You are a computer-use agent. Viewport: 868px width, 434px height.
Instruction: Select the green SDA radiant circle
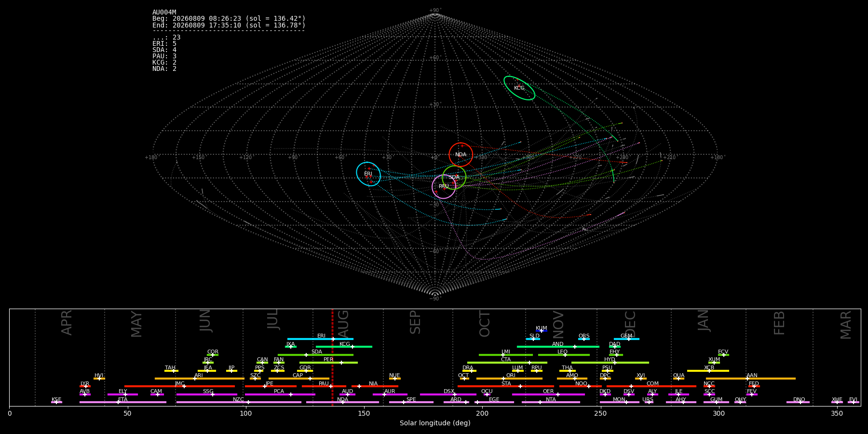tap(454, 177)
